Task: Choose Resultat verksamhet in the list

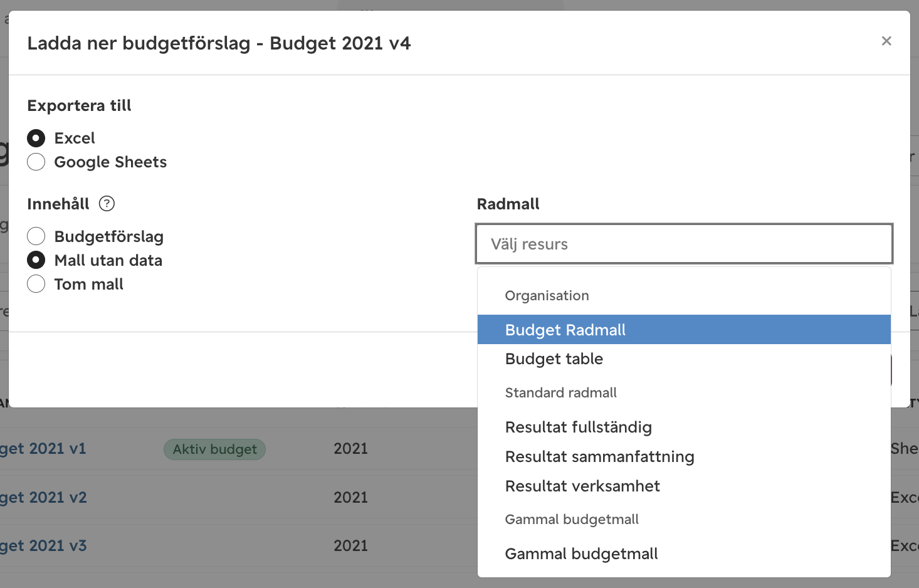Action: point(684,486)
